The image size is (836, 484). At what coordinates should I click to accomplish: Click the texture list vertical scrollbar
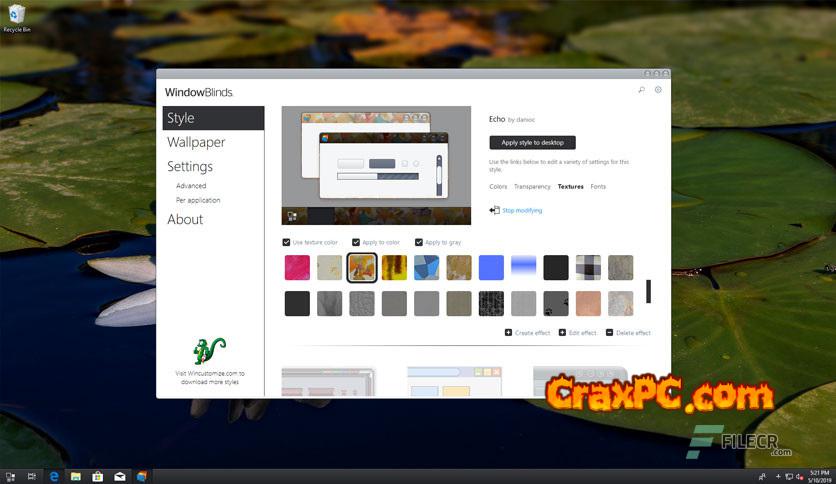648,291
